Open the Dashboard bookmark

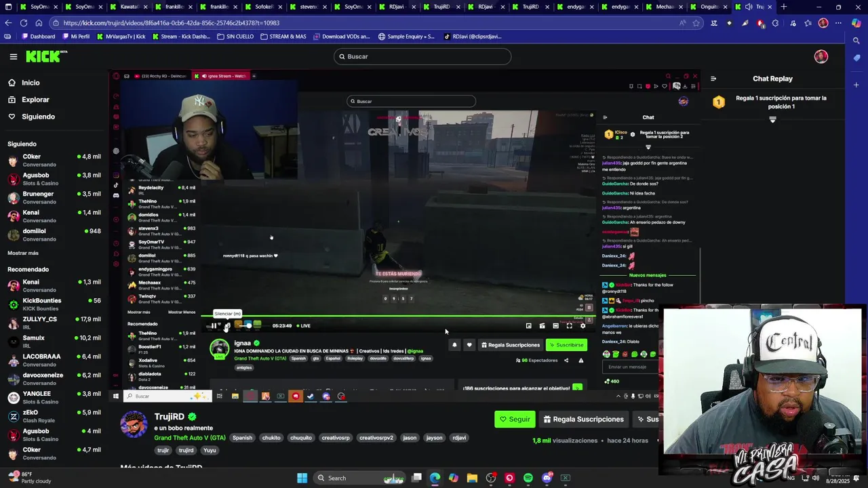pyautogui.click(x=38, y=37)
